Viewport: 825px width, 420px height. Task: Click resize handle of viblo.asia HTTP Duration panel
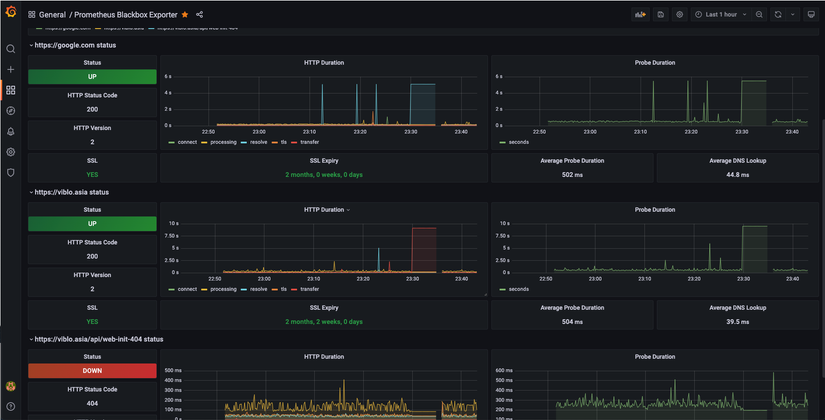click(x=485, y=295)
